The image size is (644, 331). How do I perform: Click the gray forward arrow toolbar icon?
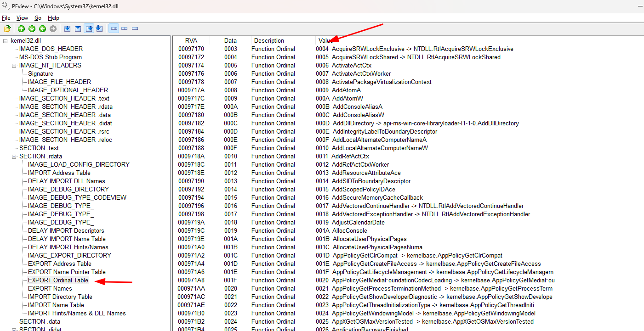53,29
